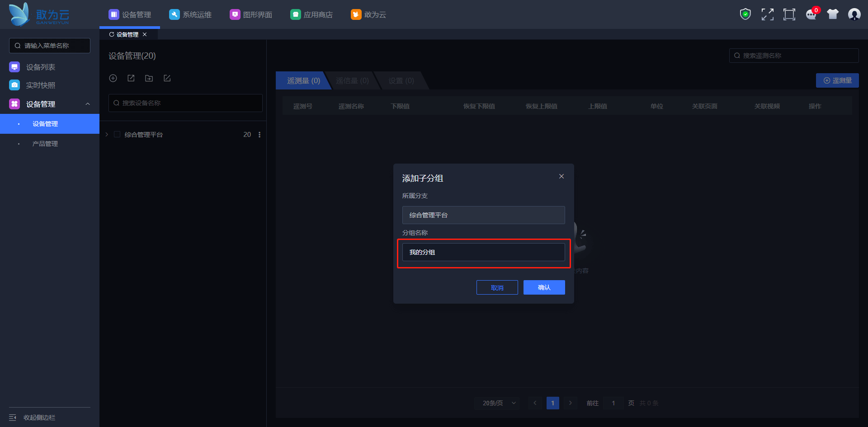Click the 敢为云 butterfly logo
This screenshot has width=868, height=427.
coord(39,14)
